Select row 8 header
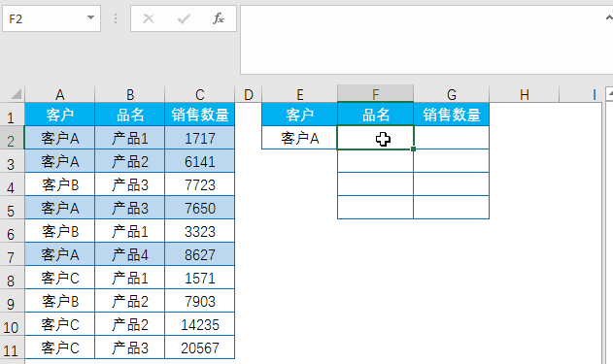Screen dimensions: 613x364 11,278
